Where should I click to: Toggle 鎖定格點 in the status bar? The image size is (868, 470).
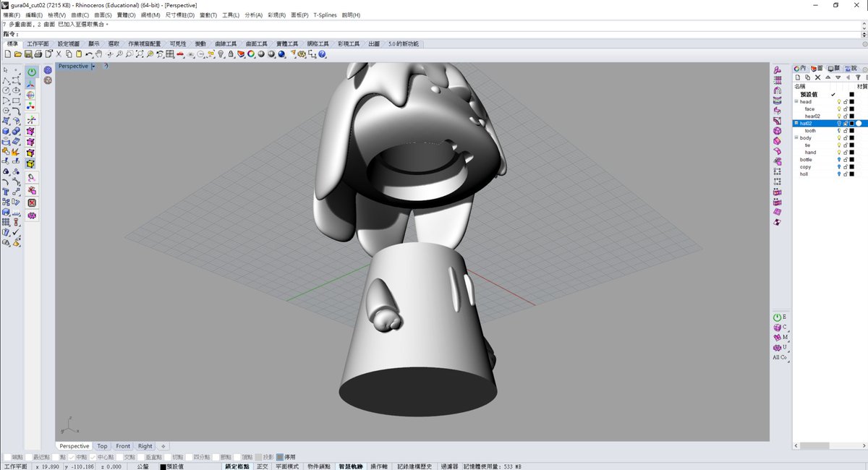point(237,466)
